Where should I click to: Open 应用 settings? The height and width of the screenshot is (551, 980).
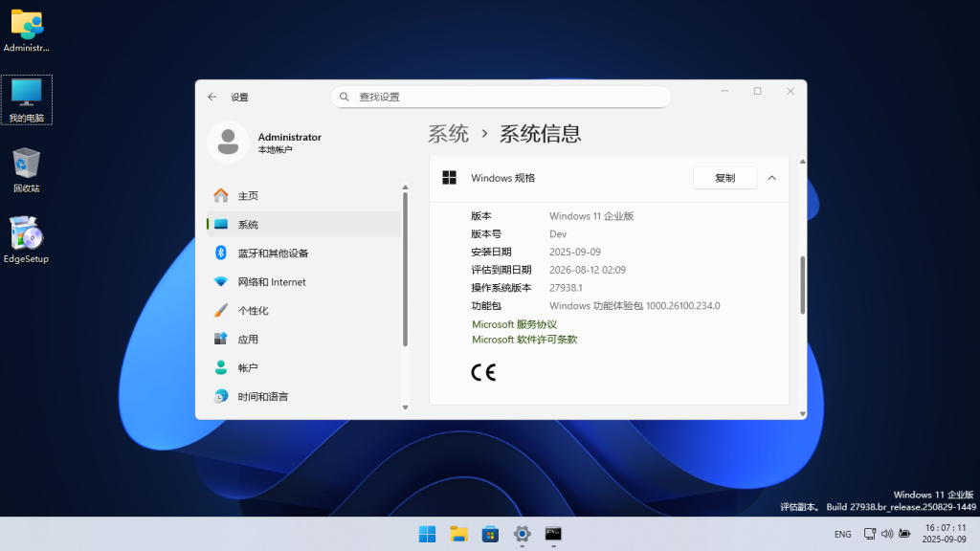pyautogui.click(x=303, y=340)
